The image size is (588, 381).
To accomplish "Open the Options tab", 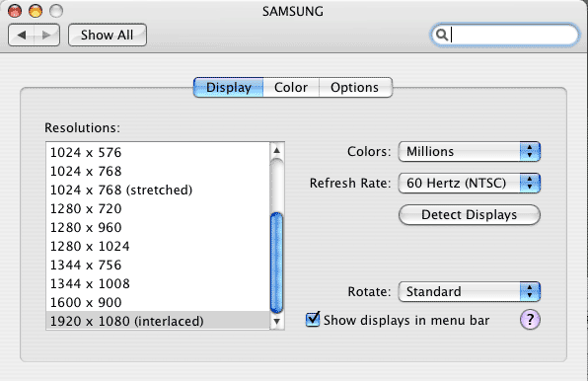I will [x=355, y=88].
